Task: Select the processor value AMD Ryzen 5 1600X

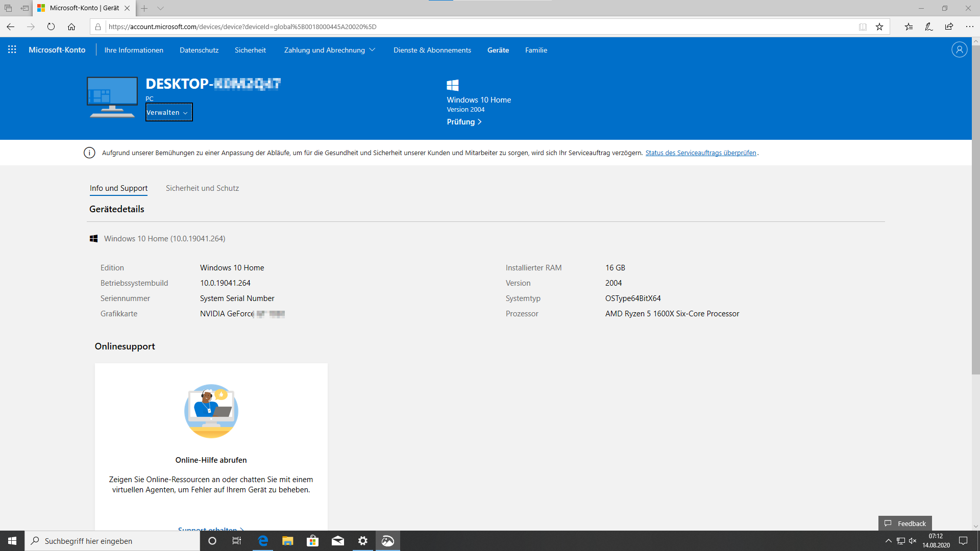Action: tap(672, 314)
